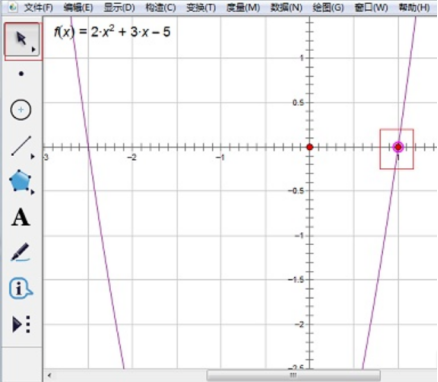Select the Arrow selection tool

pos(21,39)
